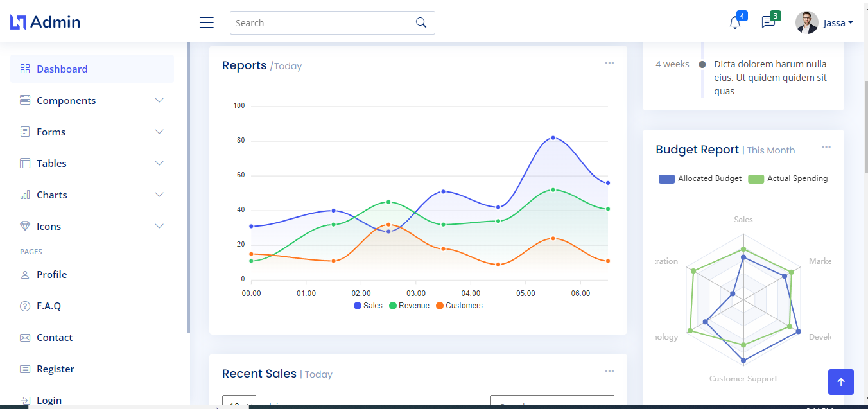
Task: Expand the Components menu chevron
Action: (159, 100)
